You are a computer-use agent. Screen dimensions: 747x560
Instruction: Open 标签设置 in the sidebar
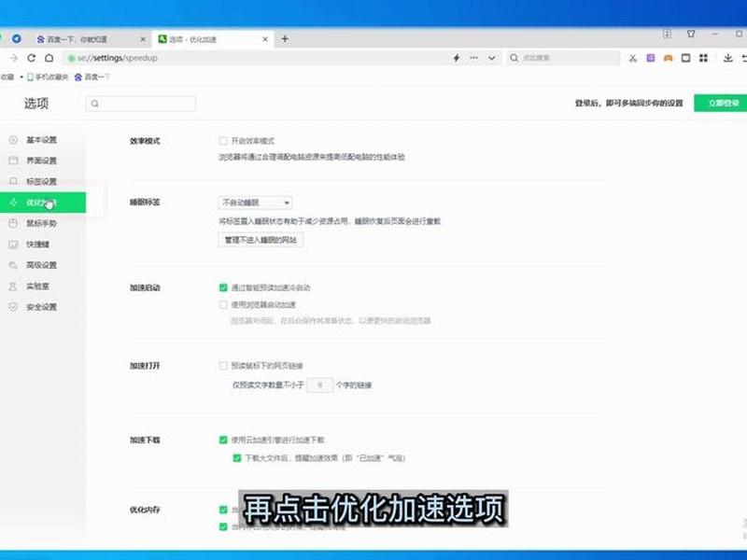(41, 181)
